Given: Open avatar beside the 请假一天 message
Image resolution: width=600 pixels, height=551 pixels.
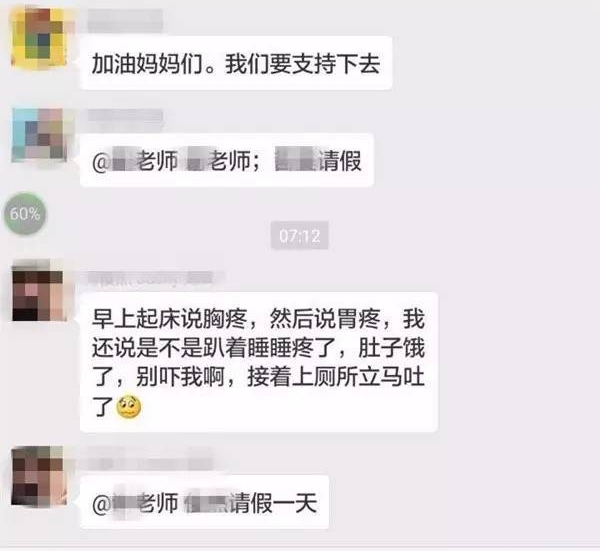Looking at the screenshot, I should (39, 476).
